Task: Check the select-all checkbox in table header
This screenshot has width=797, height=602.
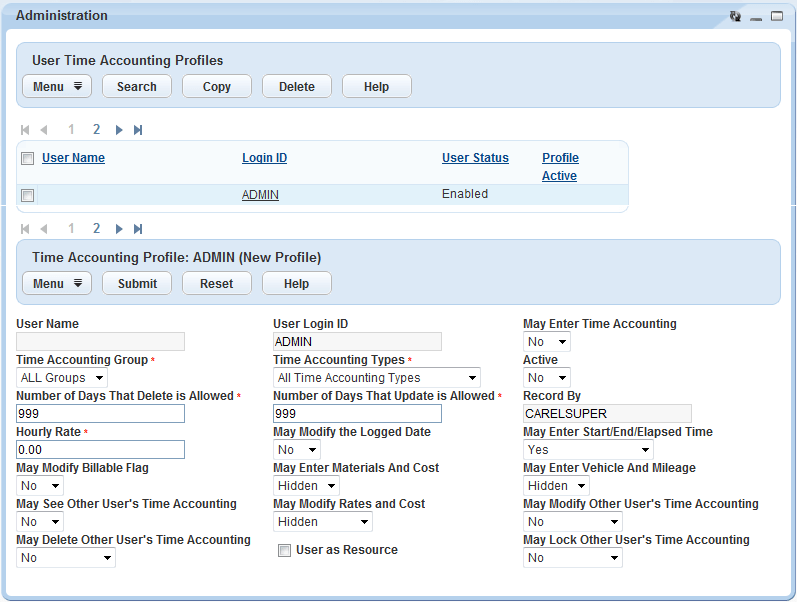Action: pos(28,158)
